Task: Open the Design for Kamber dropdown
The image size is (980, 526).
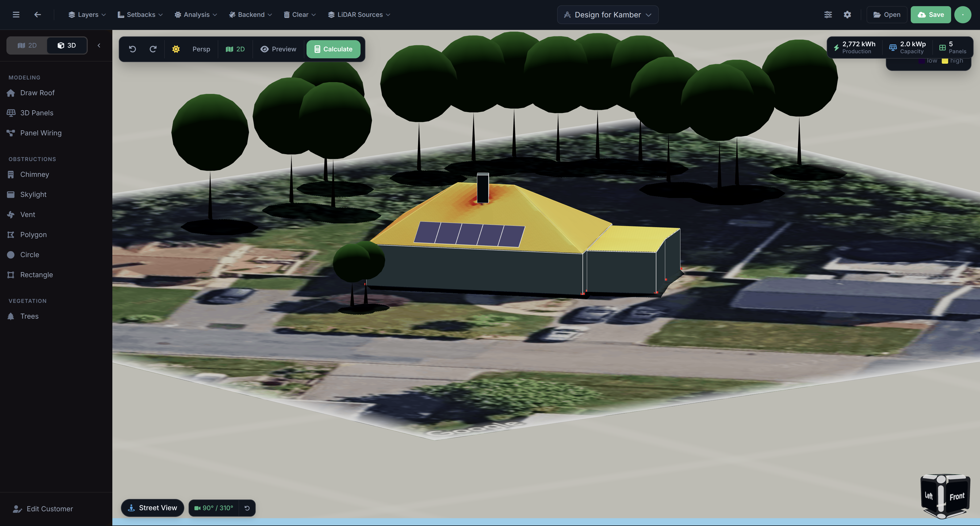Action: 607,15
